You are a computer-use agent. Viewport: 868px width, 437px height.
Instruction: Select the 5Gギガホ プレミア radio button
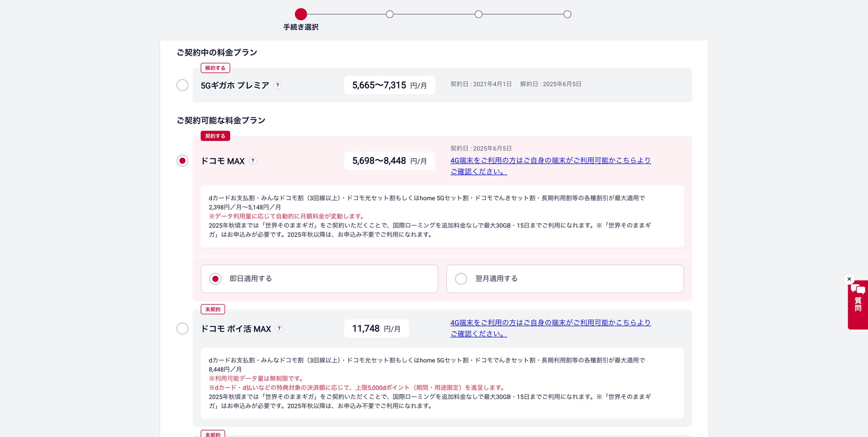(x=182, y=85)
